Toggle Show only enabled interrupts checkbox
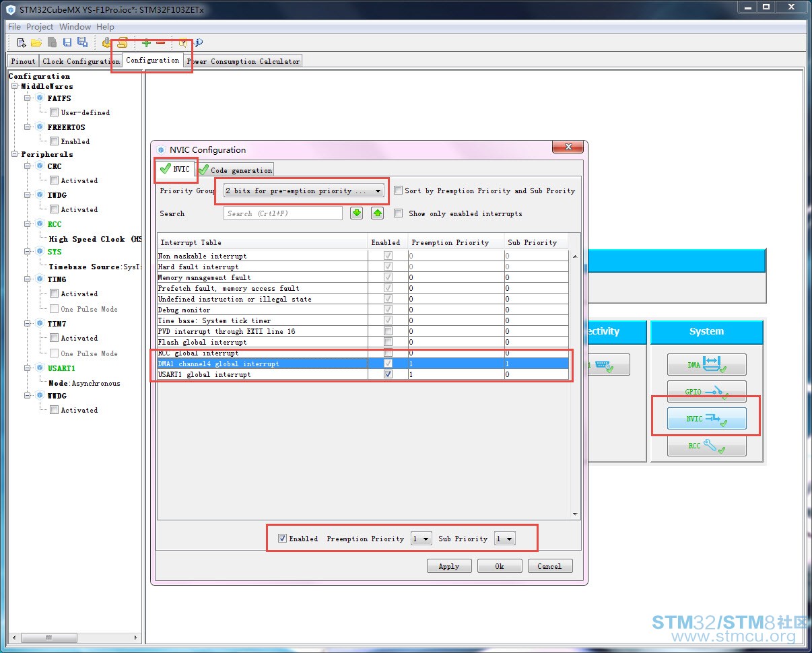Screen dimensions: 812x653 [398, 213]
